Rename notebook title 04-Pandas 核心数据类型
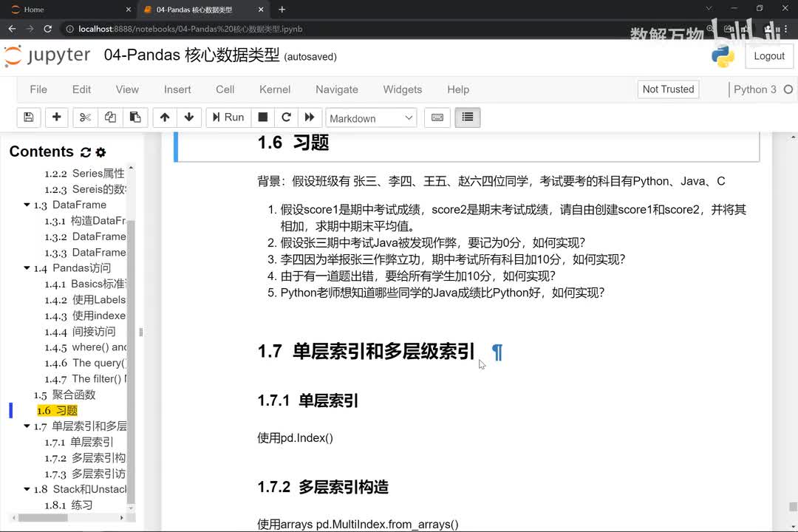 [x=191, y=55]
